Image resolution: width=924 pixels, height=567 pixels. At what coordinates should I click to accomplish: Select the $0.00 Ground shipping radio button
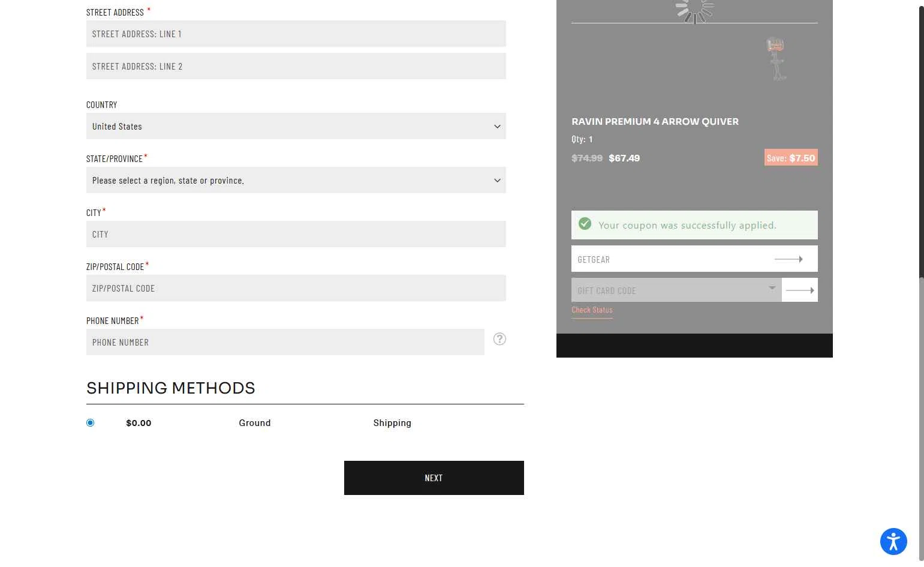point(91,423)
